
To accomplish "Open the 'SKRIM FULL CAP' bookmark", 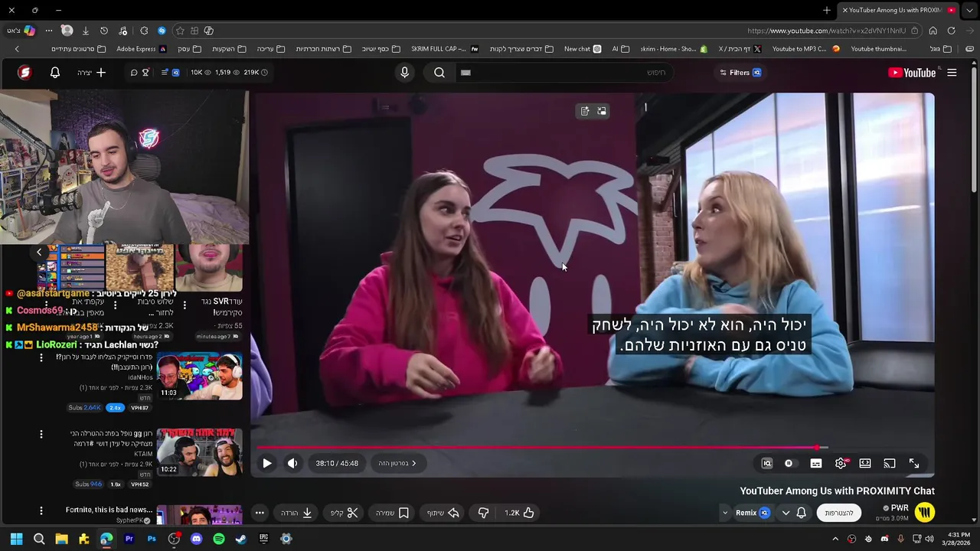I will [x=445, y=49].
